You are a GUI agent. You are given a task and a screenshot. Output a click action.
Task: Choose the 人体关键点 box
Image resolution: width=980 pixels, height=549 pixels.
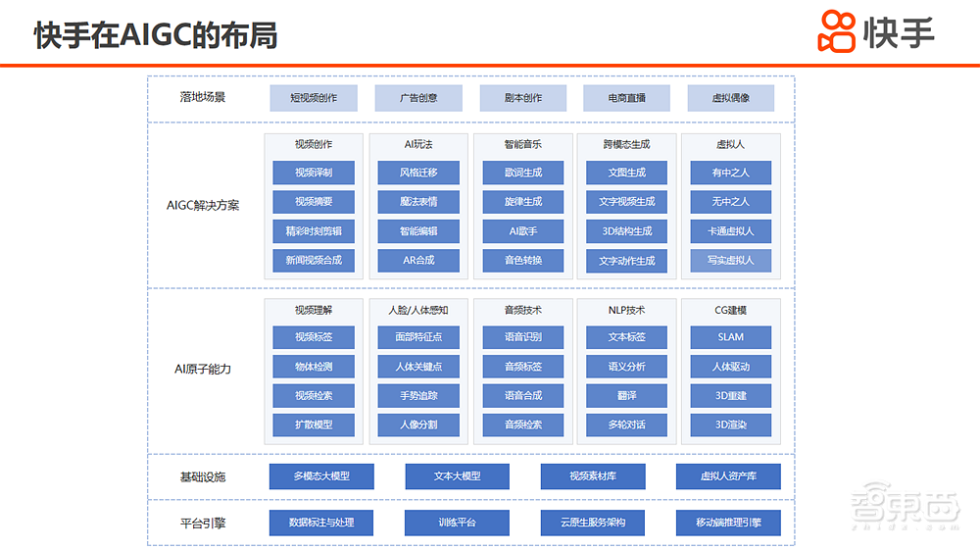[x=418, y=367]
